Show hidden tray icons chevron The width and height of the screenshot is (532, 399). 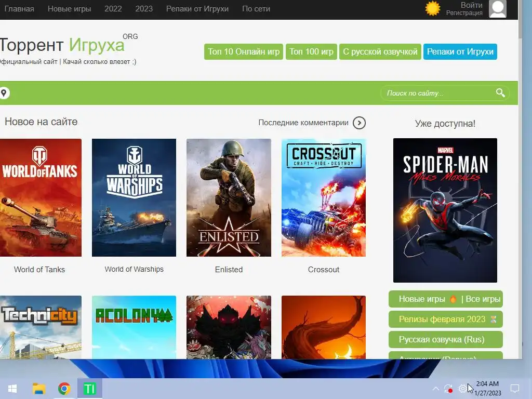click(x=436, y=389)
